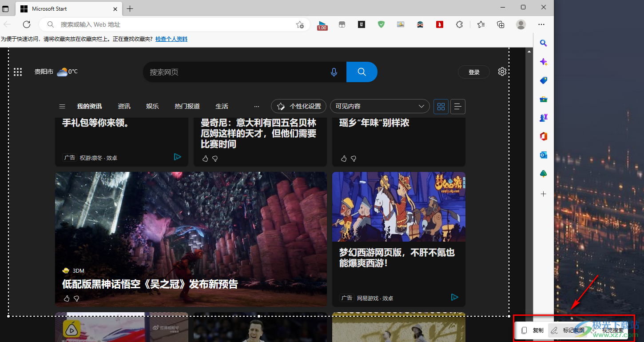The width and height of the screenshot is (644, 342).
Task: Show more feed categories ellipsis
Action: (256, 106)
